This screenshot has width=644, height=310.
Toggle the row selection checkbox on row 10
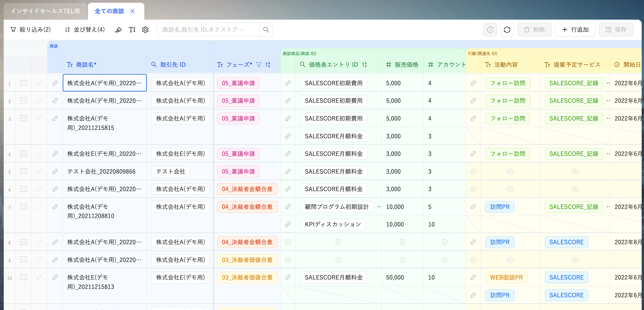click(23, 278)
